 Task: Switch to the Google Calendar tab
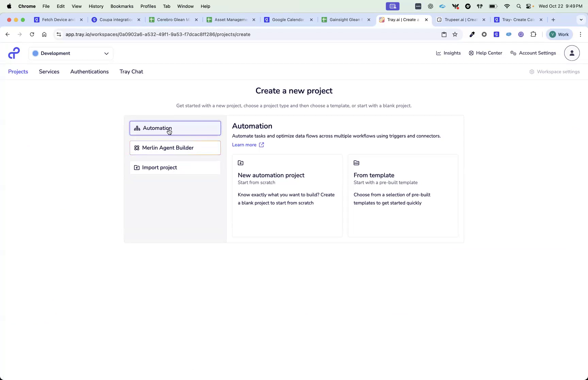tap(288, 19)
